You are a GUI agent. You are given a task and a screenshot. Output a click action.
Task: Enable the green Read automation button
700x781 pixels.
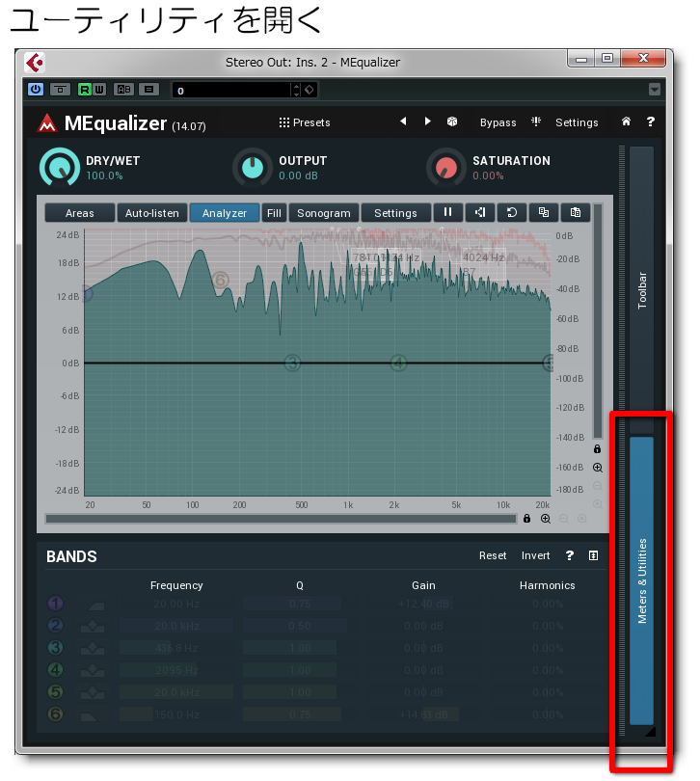click(x=85, y=89)
